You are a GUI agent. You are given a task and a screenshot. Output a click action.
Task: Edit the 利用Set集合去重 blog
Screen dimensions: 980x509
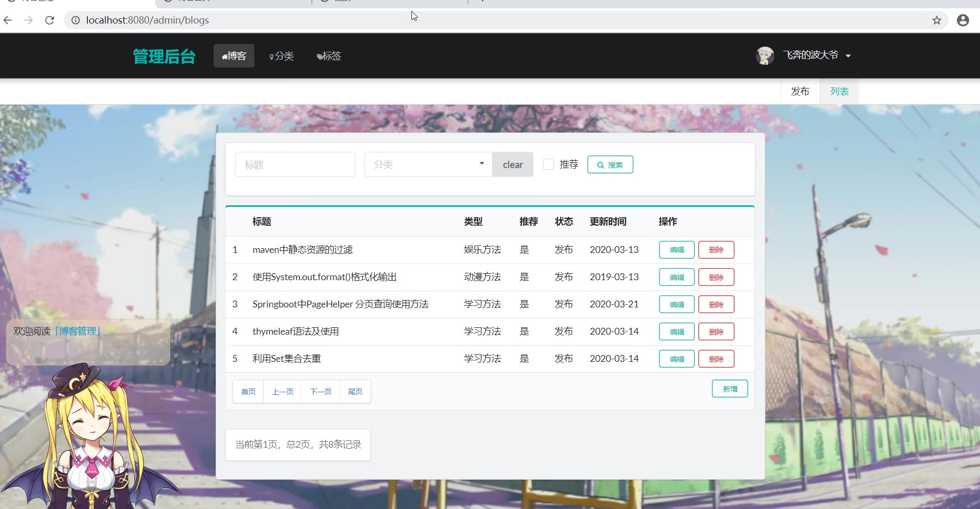pyautogui.click(x=677, y=359)
